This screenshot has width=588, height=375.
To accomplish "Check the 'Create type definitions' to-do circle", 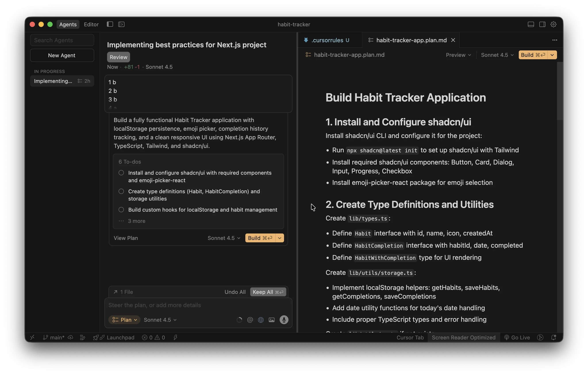I will pos(121,191).
